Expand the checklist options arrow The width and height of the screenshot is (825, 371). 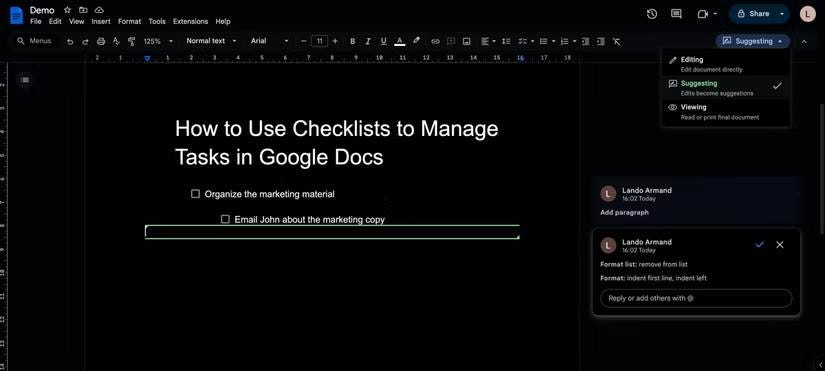(532, 41)
